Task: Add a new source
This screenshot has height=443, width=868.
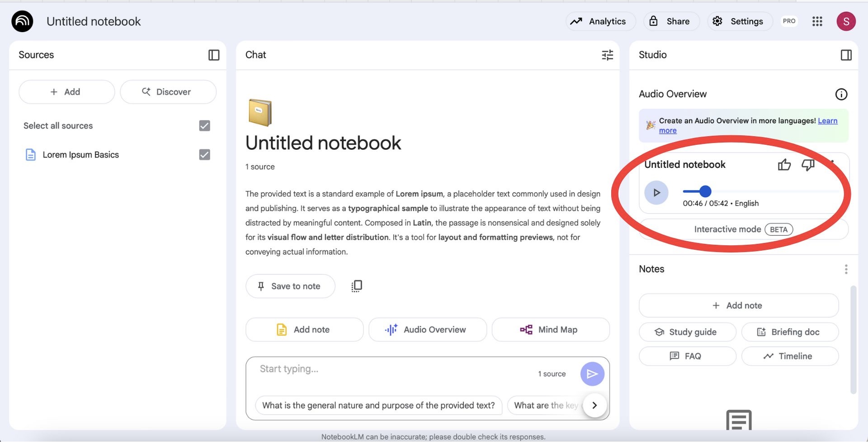Action: (66, 92)
